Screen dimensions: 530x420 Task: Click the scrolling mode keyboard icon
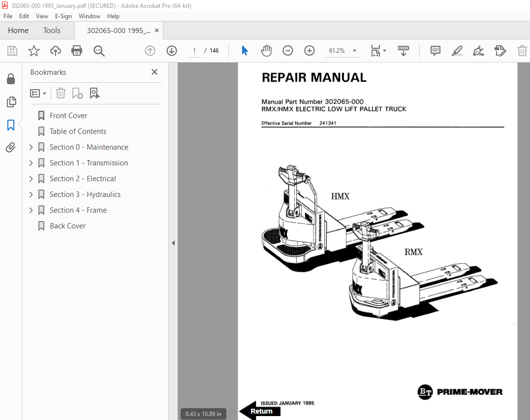(403, 51)
